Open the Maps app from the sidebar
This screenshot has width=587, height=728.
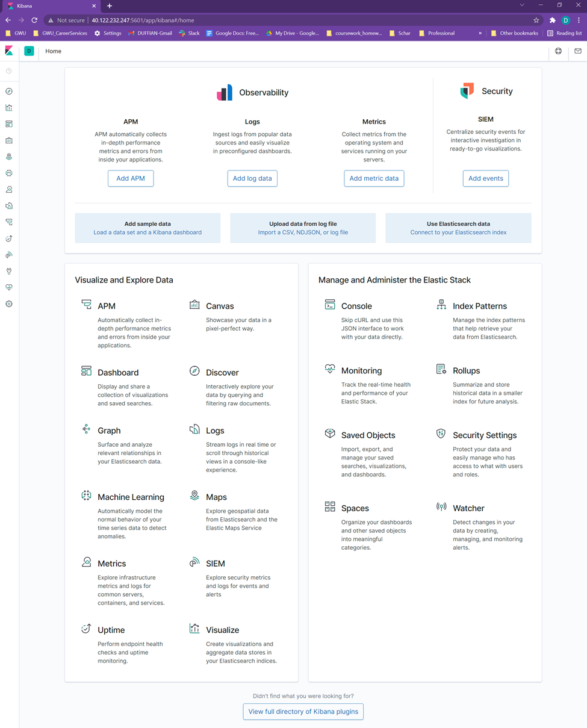(x=8, y=157)
